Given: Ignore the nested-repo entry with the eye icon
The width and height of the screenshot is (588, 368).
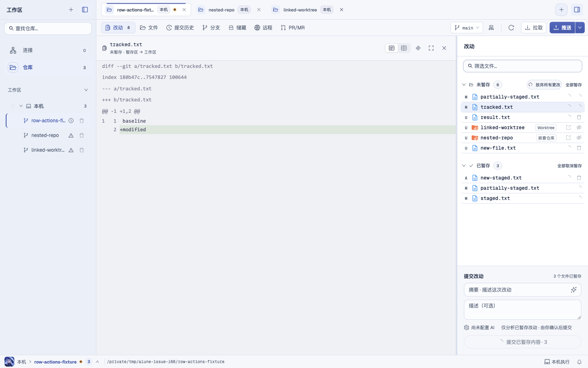Looking at the screenshot, I should pyautogui.click(x=579, y=138).
